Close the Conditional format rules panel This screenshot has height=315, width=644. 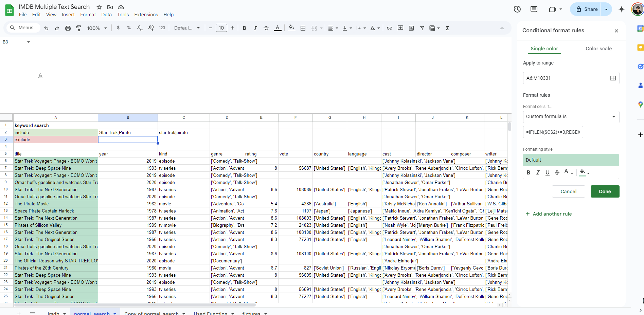point(616,31)
